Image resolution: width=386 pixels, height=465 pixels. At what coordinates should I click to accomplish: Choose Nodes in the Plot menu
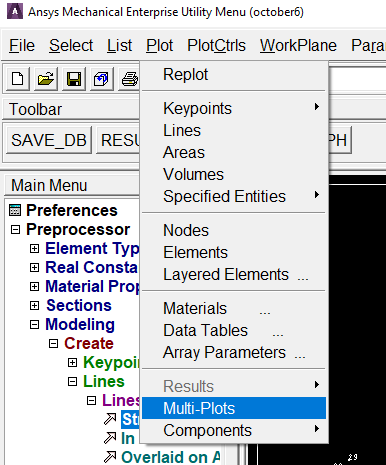(x=233, y=230)
